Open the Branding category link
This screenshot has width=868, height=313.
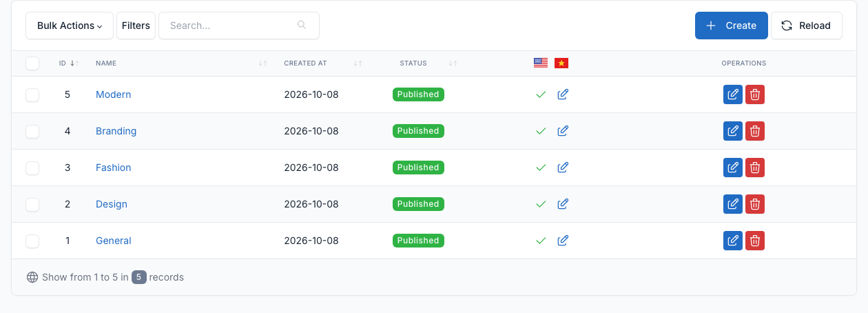click(116, 131)
